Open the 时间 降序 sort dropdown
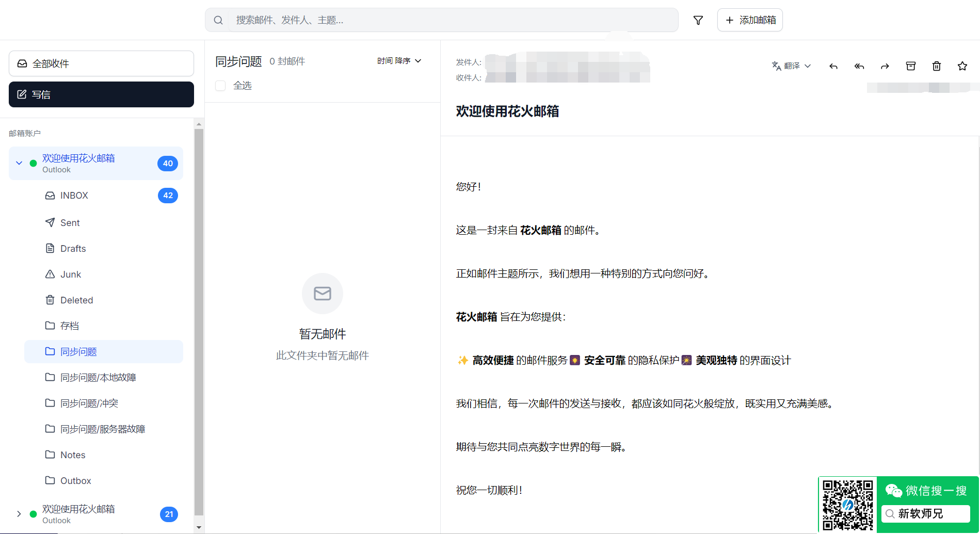The height and width of the screenshot is (534, 980). pos(399,61)
